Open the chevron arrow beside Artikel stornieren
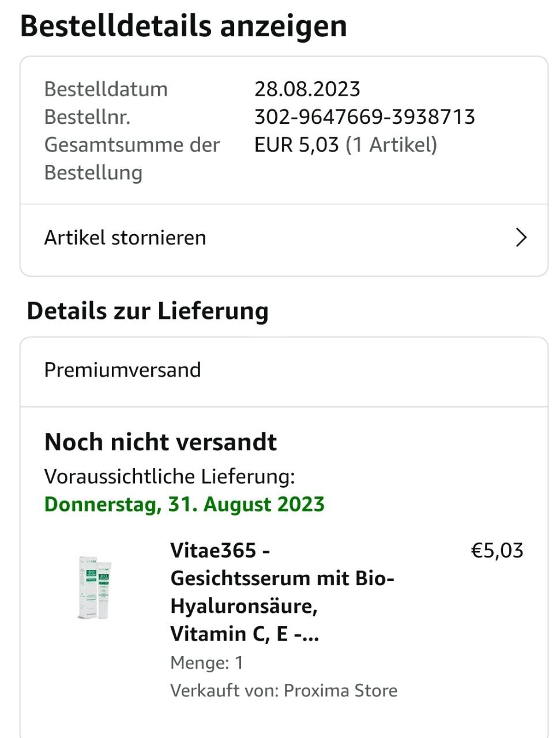Image resolution: width=560 pixels, height=738 pixels. coord(521,238)
